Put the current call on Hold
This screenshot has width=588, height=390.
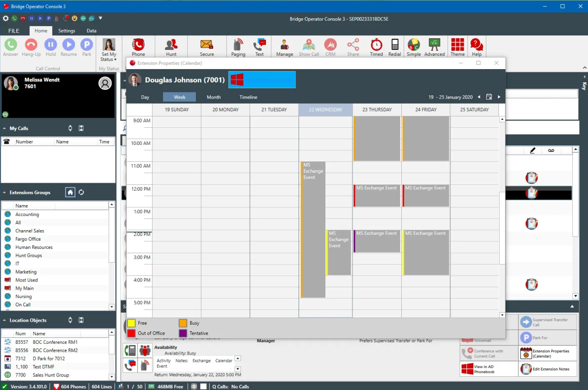(50, 46)
